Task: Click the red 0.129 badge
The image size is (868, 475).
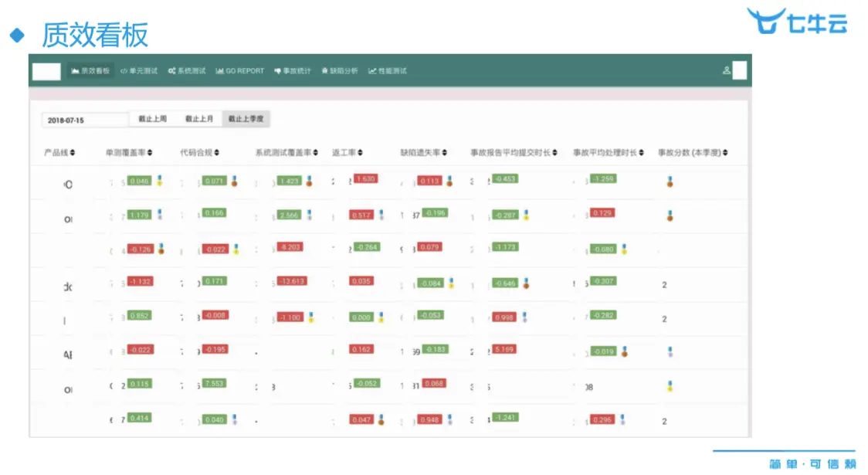Action: click(602, 213)
